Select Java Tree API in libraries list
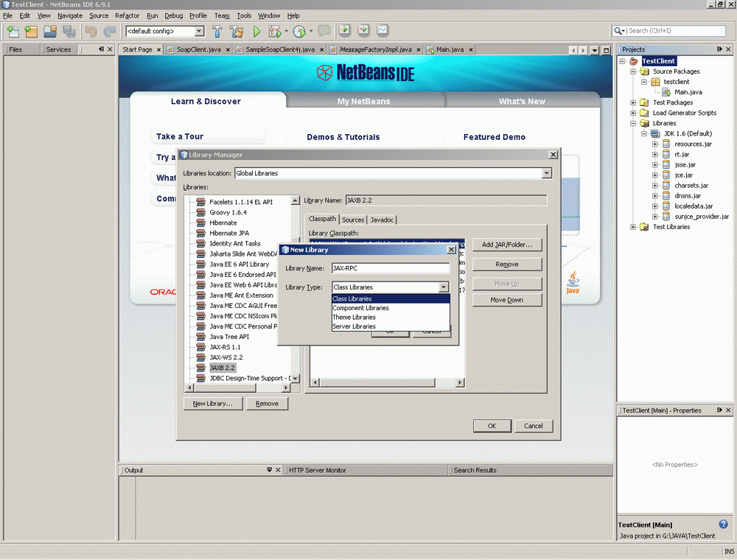The width and height of the screenshot is (737, 560). coord(229,337)
